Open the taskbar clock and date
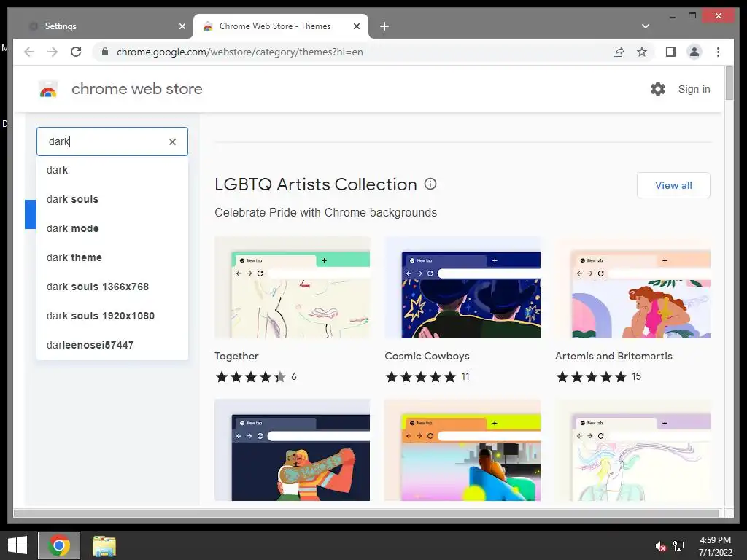 click(715, 546)
